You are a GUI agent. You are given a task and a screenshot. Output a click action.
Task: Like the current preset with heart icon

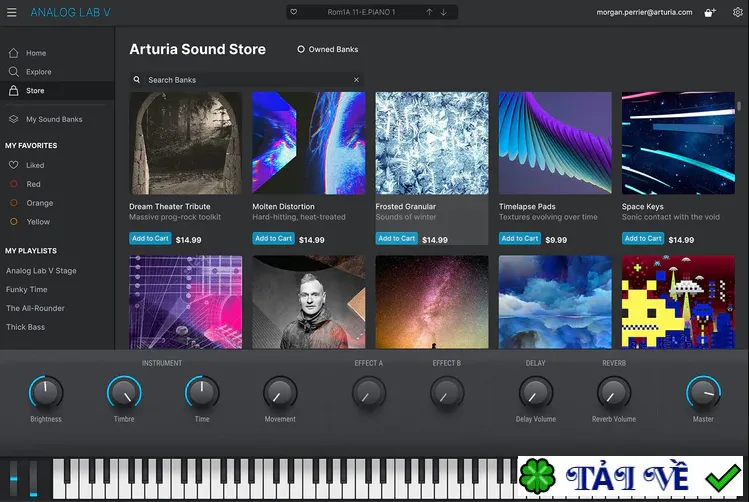(x=294, y=12)
